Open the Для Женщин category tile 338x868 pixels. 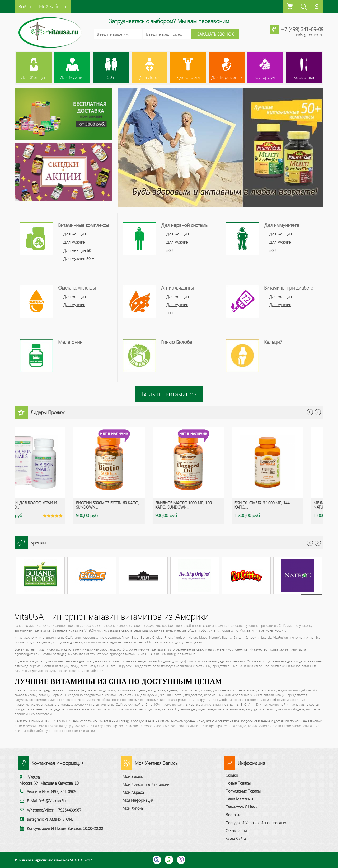(x=34, y=68)
